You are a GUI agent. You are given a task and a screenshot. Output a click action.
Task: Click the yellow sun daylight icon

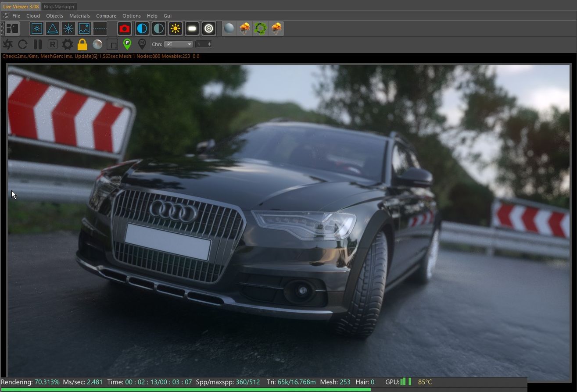pyautogui.click(x=176, y=29)
